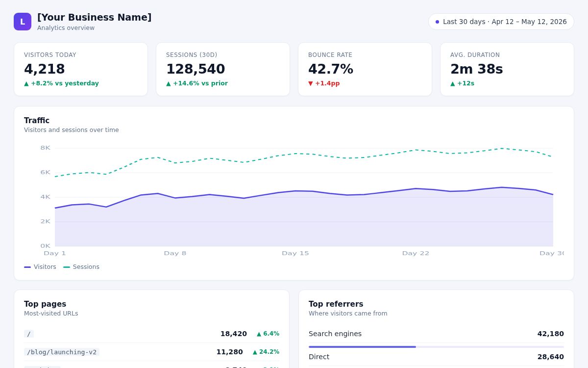
Task: Click the 42,180 referrer count
Action: [551, 334]
